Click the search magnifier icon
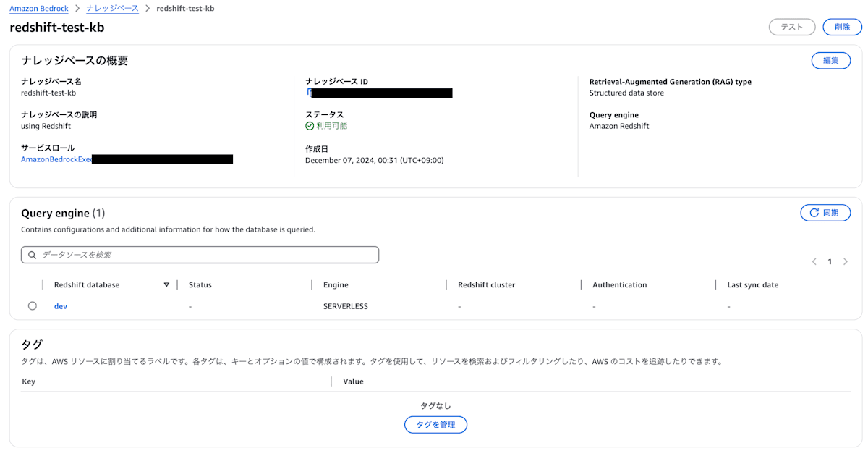 (x=33, y=255)
